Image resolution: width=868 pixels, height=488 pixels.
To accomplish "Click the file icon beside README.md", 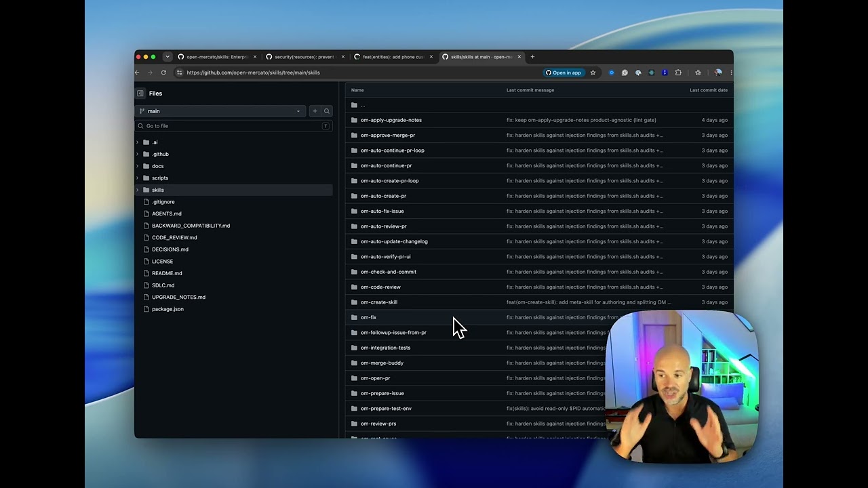I will click(146, 273).
